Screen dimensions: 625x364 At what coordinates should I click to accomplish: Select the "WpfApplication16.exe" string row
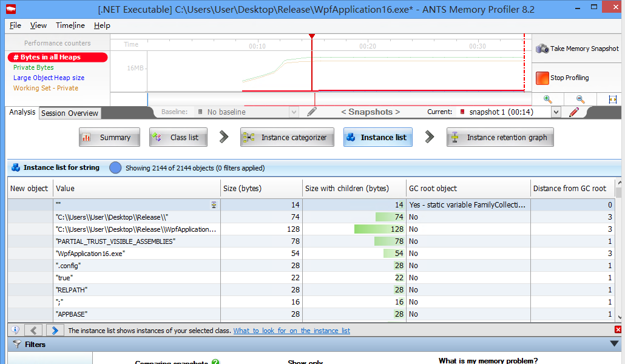(311, 254)
